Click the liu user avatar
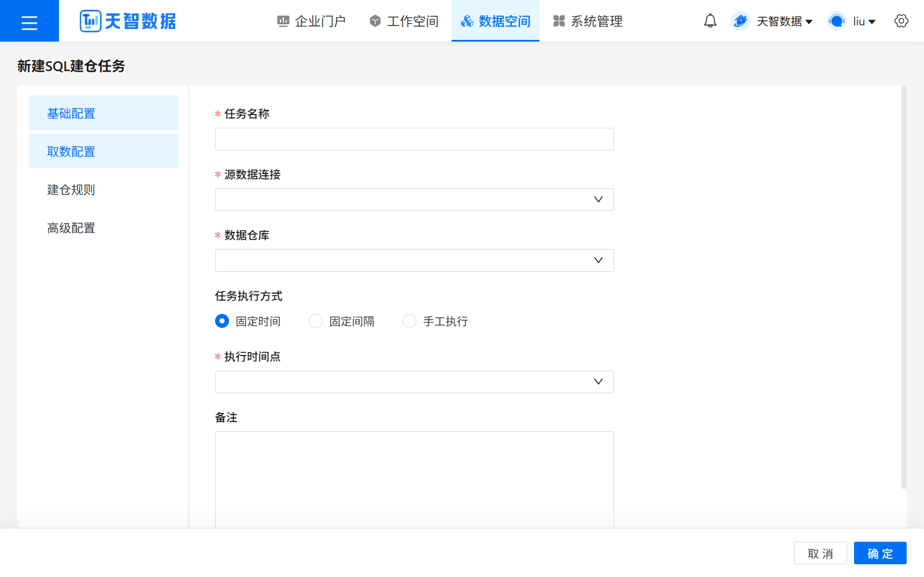 point(836,21)
